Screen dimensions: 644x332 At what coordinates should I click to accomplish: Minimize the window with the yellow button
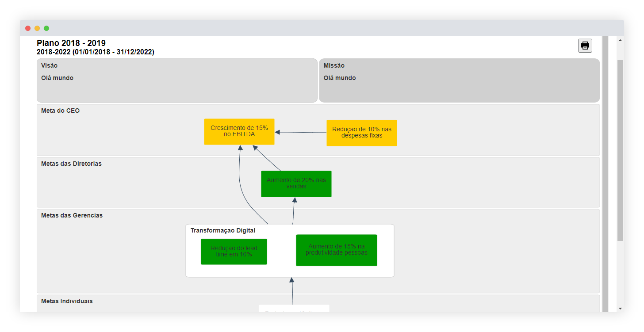click(37, 28)
